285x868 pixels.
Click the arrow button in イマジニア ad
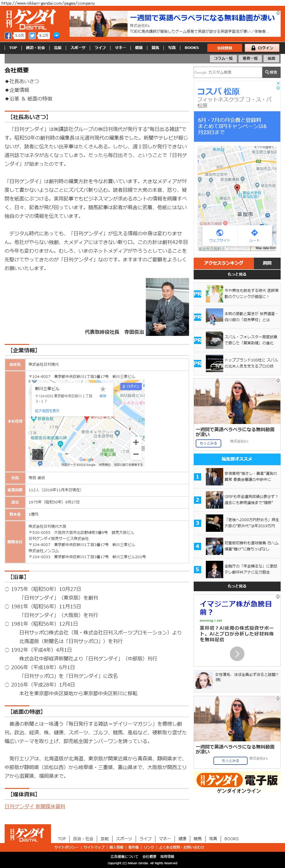[x=237, y=654]
